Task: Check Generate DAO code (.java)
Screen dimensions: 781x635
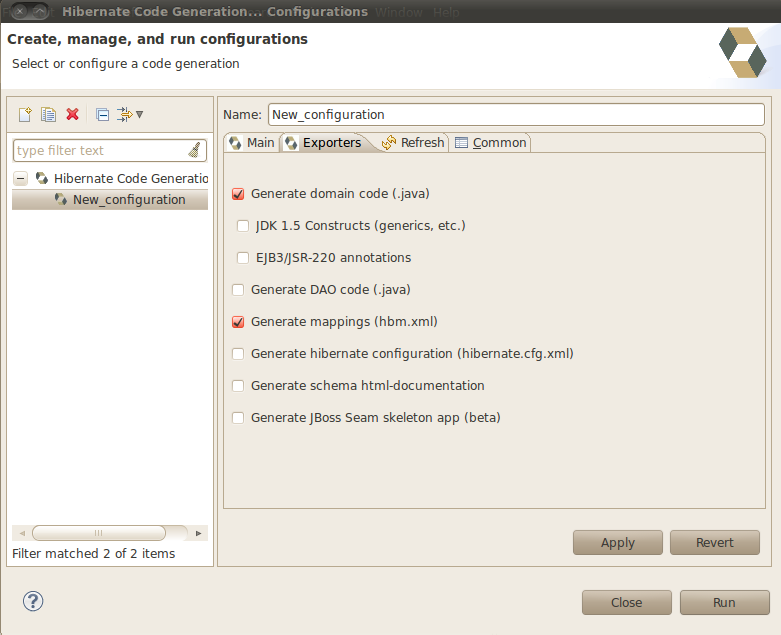Action: point(238,290)
